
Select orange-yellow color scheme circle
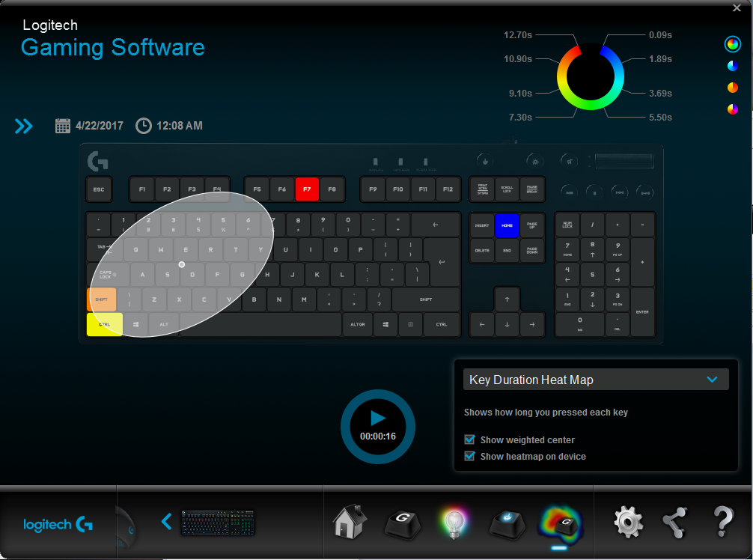tap(732, 88)
